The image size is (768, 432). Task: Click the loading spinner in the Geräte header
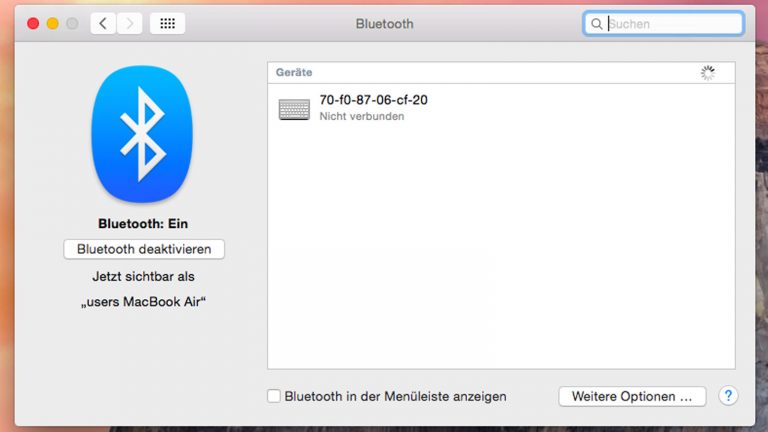(x=708, y=73)
